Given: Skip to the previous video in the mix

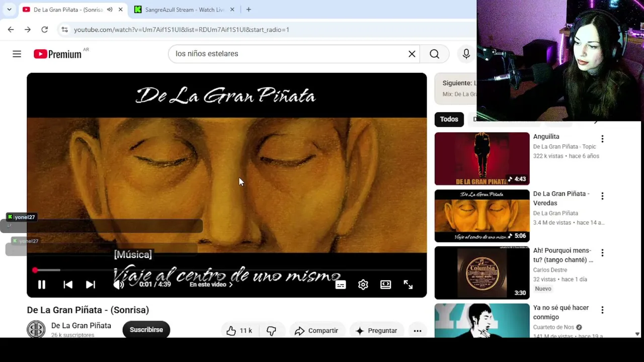Looking at the screenshot, I should 68,285.
